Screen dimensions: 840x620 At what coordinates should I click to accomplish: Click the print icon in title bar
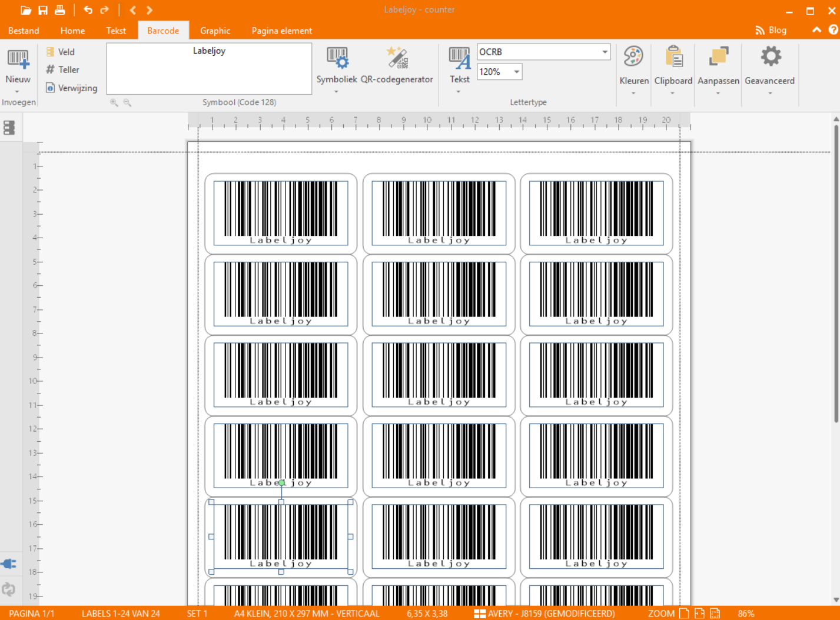pos(60,10)
